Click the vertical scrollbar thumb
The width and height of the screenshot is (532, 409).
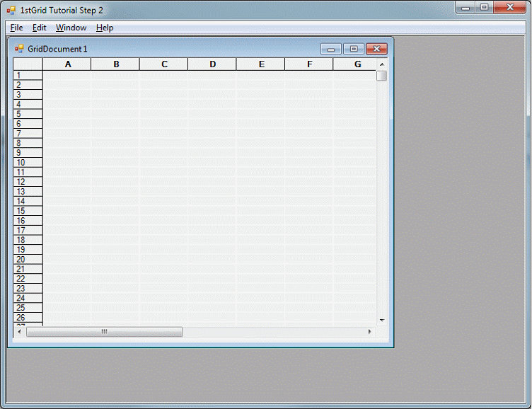382,76
